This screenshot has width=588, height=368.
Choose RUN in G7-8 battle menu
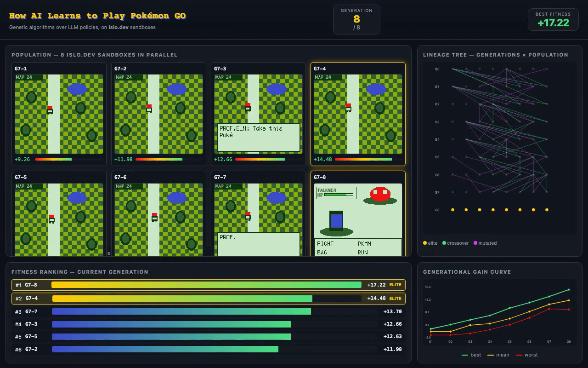pos(363,252)
